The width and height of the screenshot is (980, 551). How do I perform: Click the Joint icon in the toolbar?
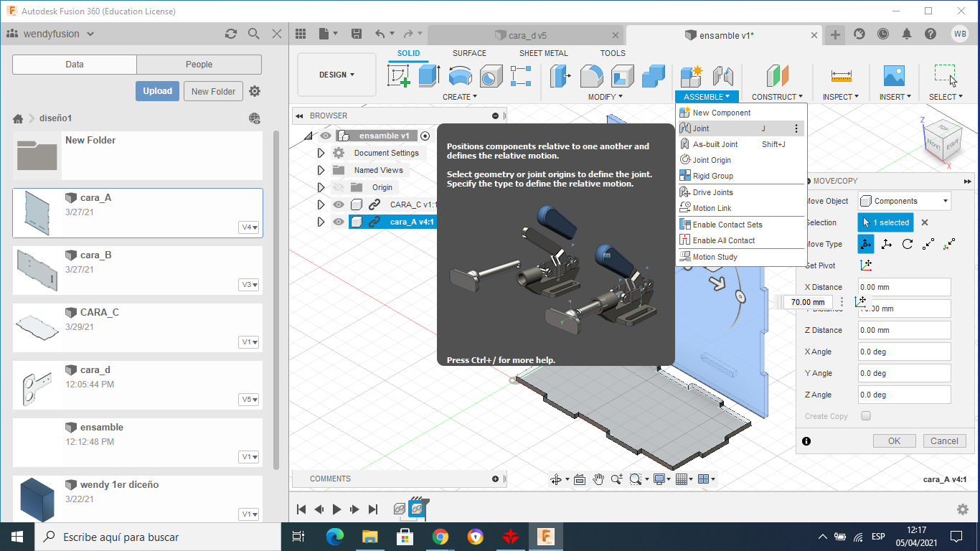[723, 76]
